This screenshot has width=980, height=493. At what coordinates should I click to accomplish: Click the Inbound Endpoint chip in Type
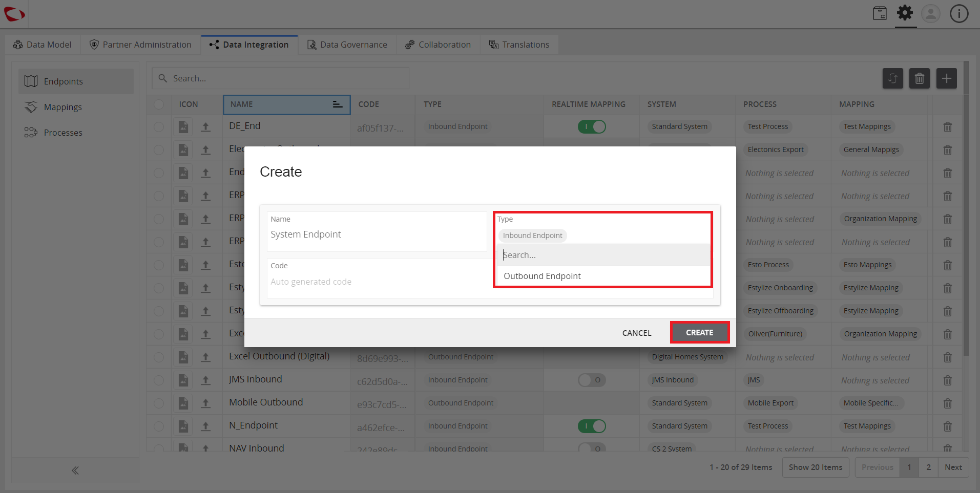532,235
